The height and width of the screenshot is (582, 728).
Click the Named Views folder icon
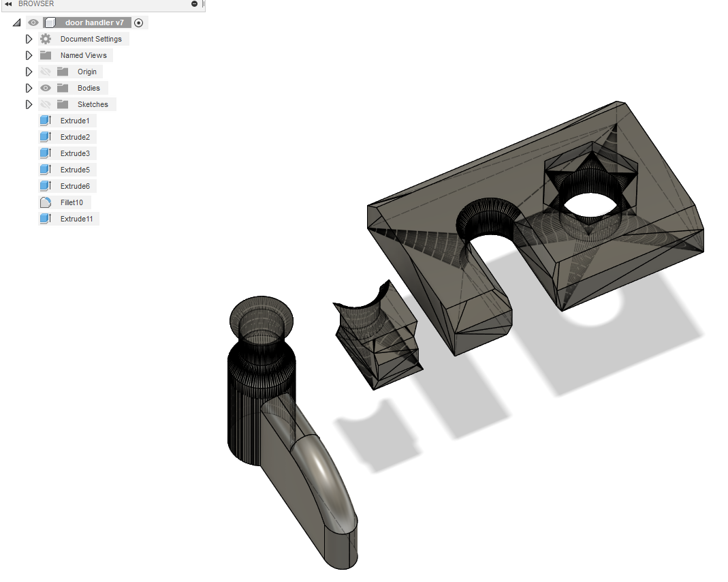tap(46, 55)
